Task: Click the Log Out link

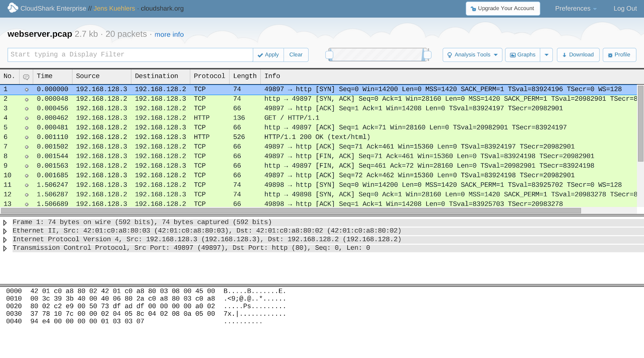Action: pos(625,8)
